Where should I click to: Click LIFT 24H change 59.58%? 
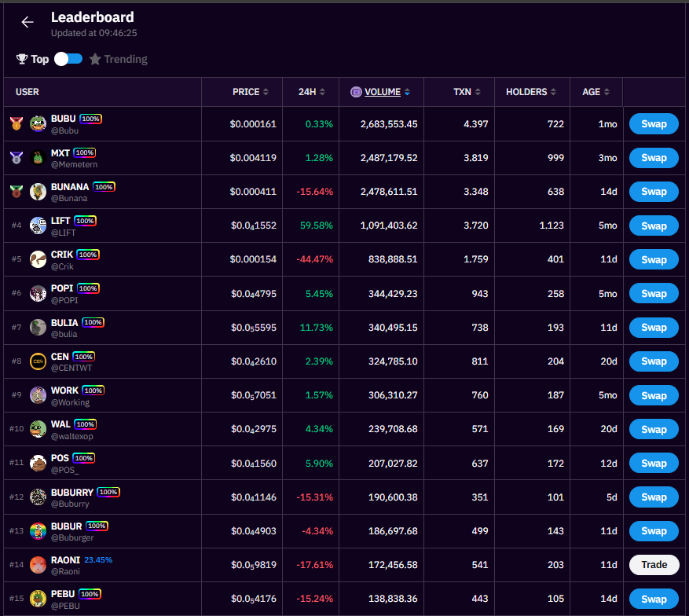coord(317,225)
